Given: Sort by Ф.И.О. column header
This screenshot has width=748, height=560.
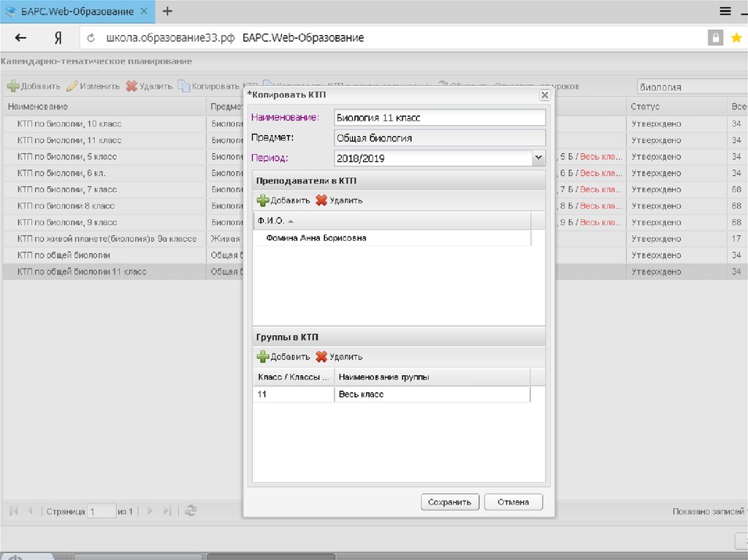Looking at the screenshot, I should point(270,220).
